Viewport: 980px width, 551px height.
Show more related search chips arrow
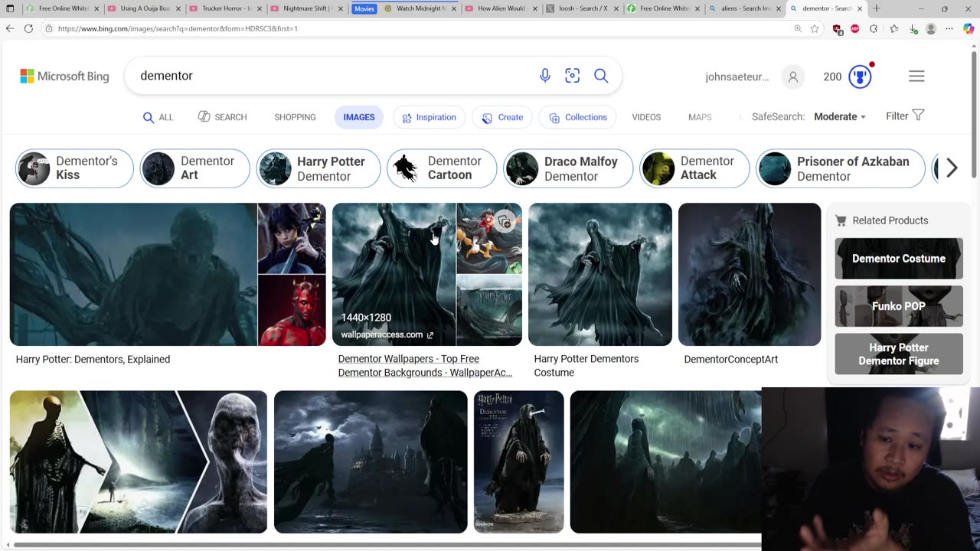coord(952,168)
